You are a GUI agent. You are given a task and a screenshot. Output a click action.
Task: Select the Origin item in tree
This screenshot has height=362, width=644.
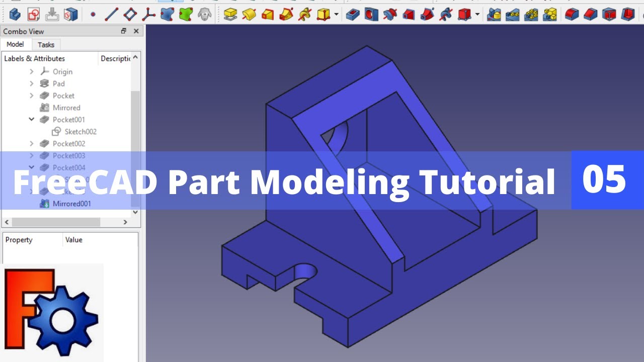(x=62, y=72)
